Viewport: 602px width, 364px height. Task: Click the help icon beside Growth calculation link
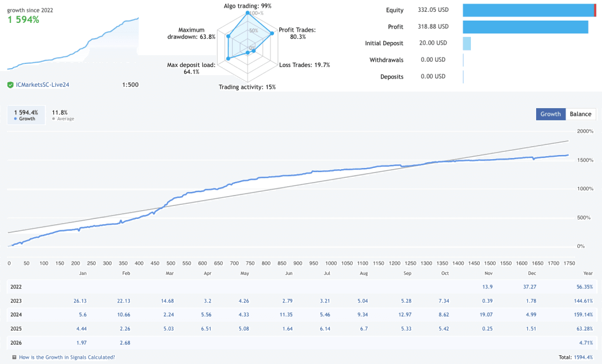click(14, 357)
